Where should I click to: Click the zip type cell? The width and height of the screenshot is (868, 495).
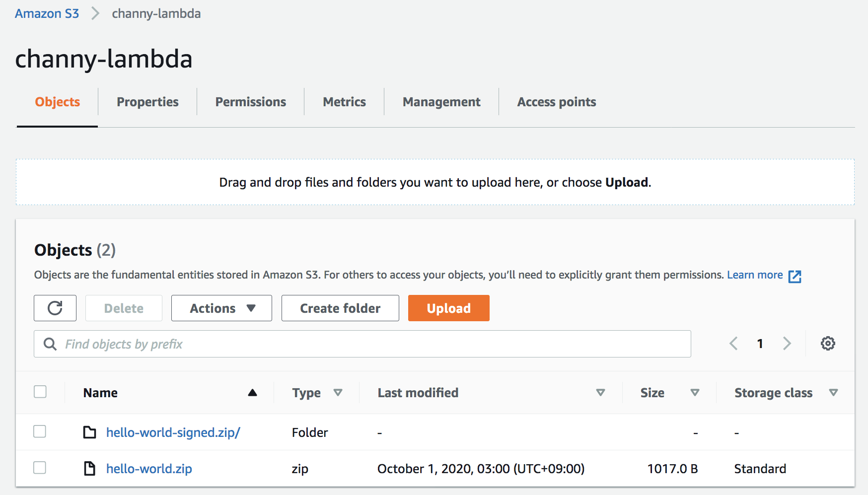click(x=300, y=469)
